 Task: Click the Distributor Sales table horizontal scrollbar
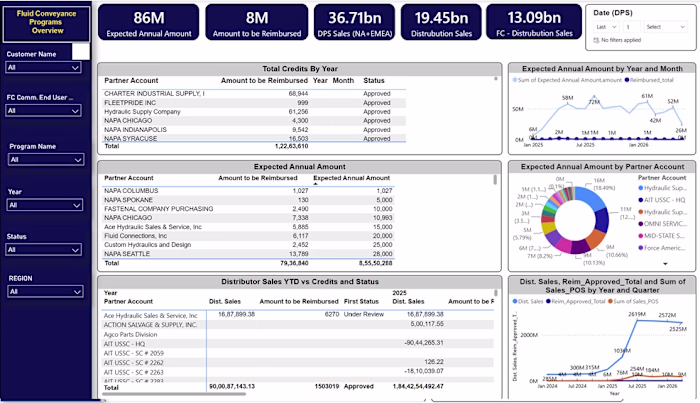(x=174, y=394)
